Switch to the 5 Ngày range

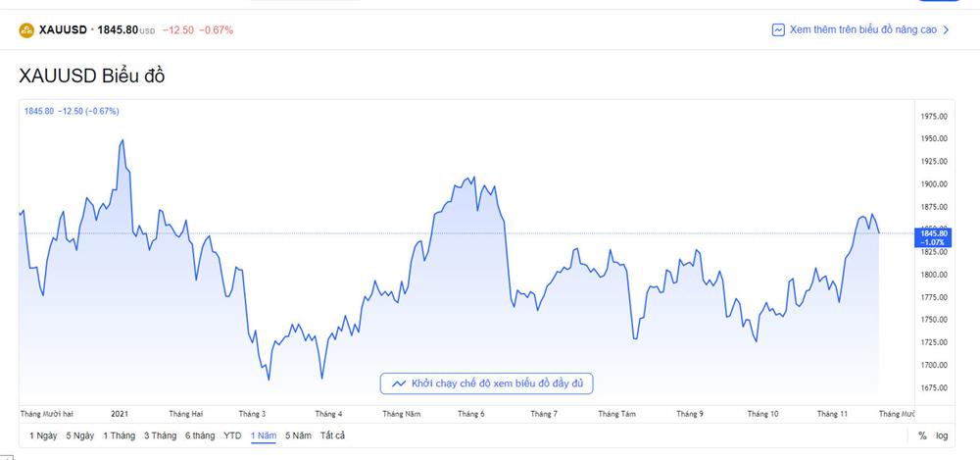point(80,435)
